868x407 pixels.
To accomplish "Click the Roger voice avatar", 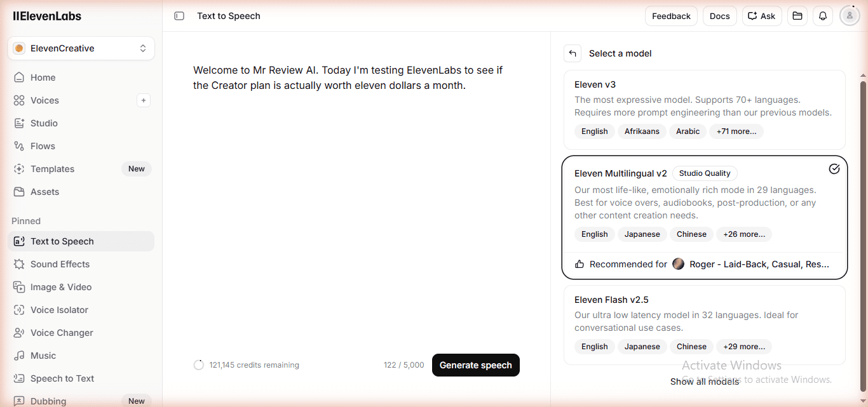I will pyautogui.click(x=678, y=264).
